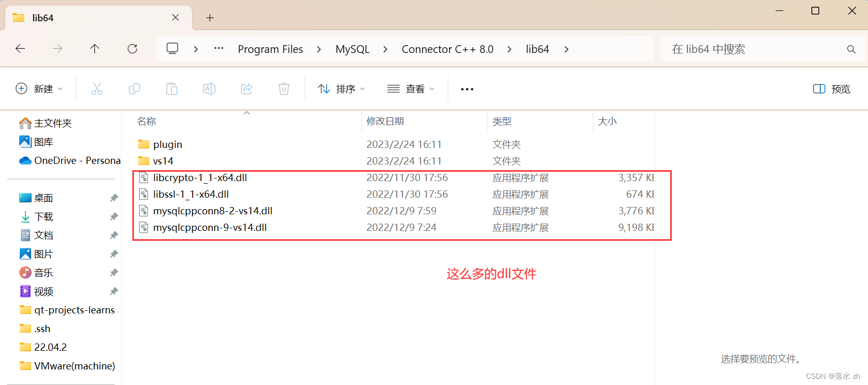868x385 pixels.
Task: Open the 新建 dropdown menu
Action: [x=39, y=89]
